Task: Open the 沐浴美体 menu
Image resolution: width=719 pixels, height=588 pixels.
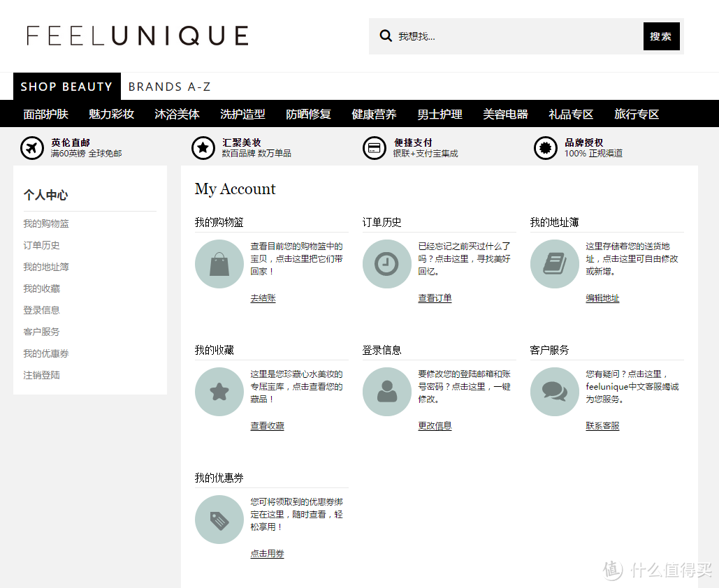Action: 177,114
